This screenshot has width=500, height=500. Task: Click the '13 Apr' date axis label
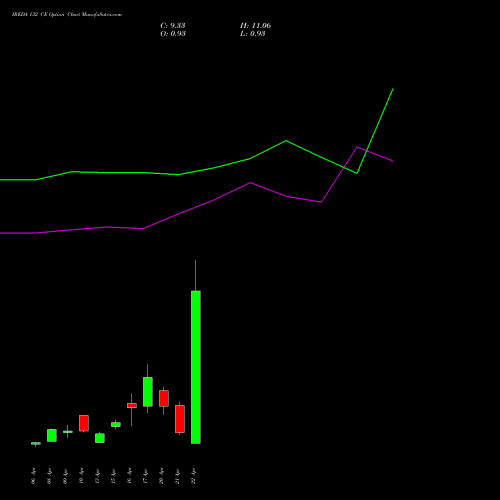97,476
